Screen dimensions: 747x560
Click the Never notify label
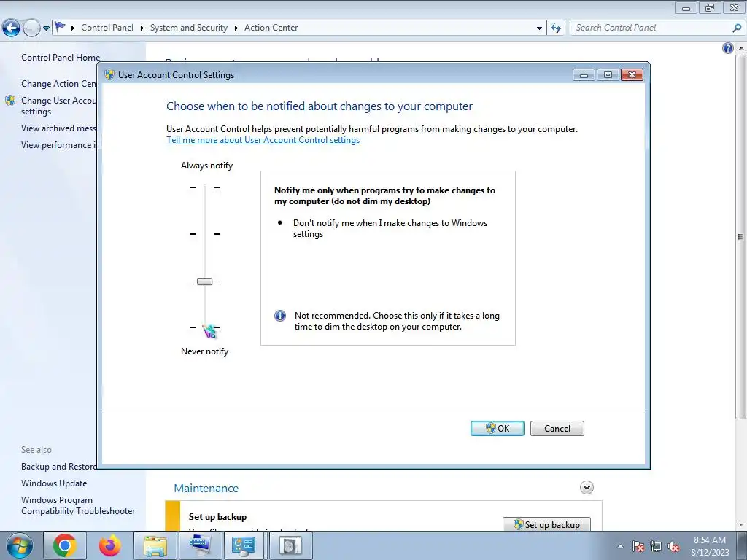[x=205, y=351]
